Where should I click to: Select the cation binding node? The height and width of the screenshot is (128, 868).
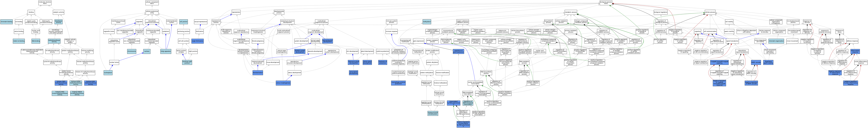tap(19, 31)
